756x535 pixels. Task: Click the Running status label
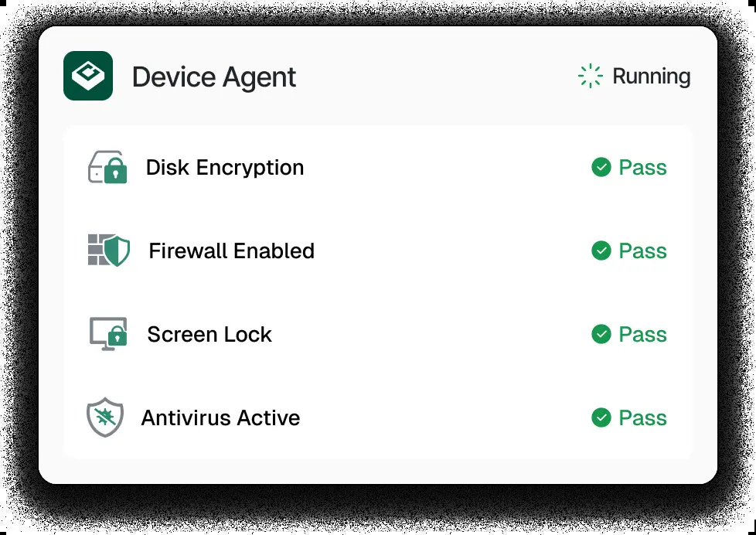pos(652,77)
